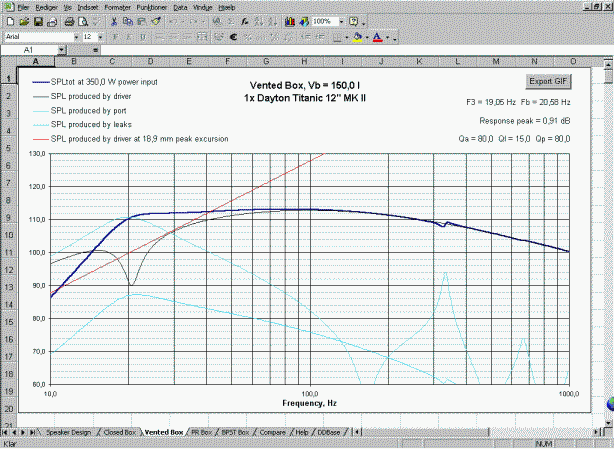Click the Borders icon
614x449 pixels.
[337, 37]
